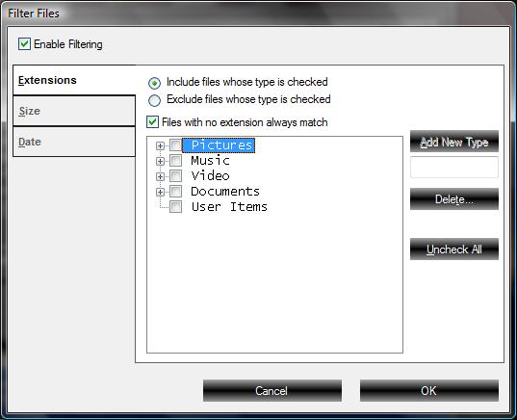Viewport: 517px width, 420px height.
Task: Click the Uncheck All button
Action: pyautogui.click(x=454, y=249)
